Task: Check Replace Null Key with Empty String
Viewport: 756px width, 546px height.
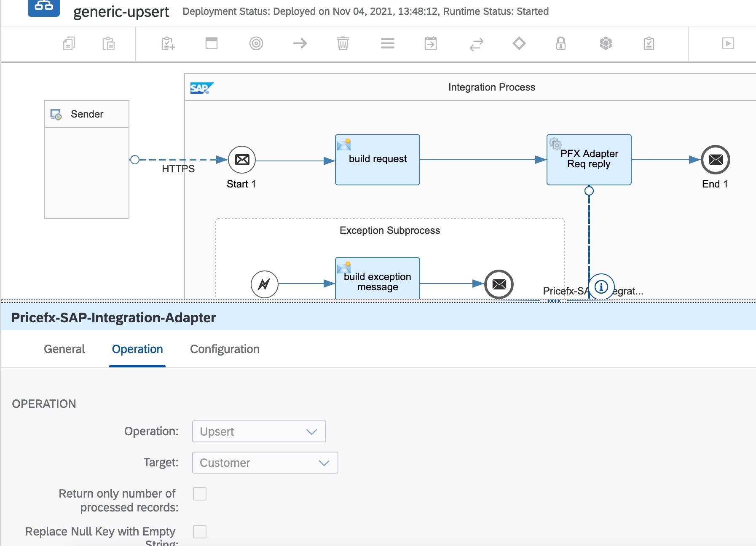Action: click(199, 532)
